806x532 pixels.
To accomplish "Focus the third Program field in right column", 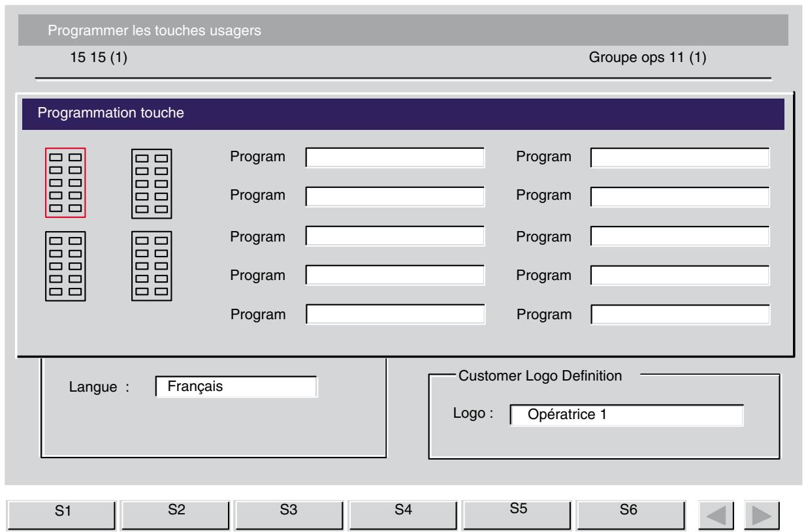I will [x=681, y=236].
